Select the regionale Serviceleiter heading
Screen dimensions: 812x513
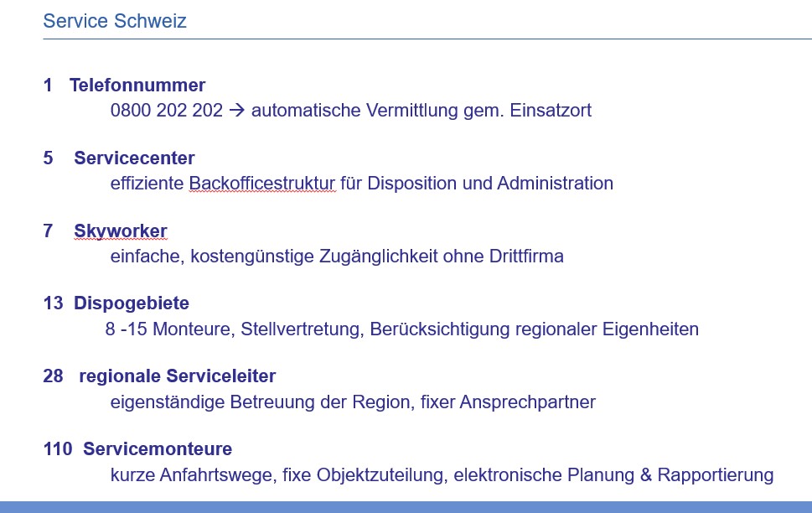pos(177,376)
